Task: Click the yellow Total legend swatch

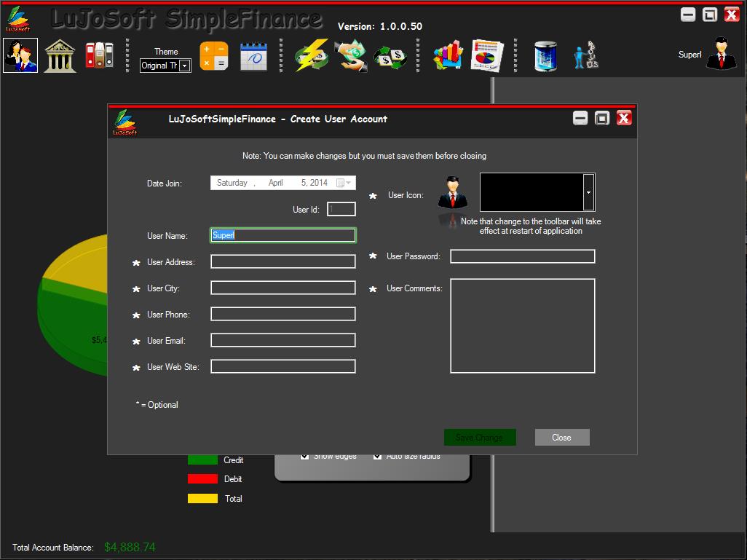Action: click(x=202, y=499)
